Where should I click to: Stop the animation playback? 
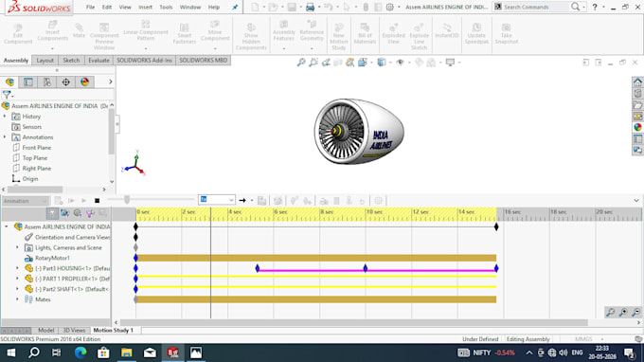coord(97,201)
